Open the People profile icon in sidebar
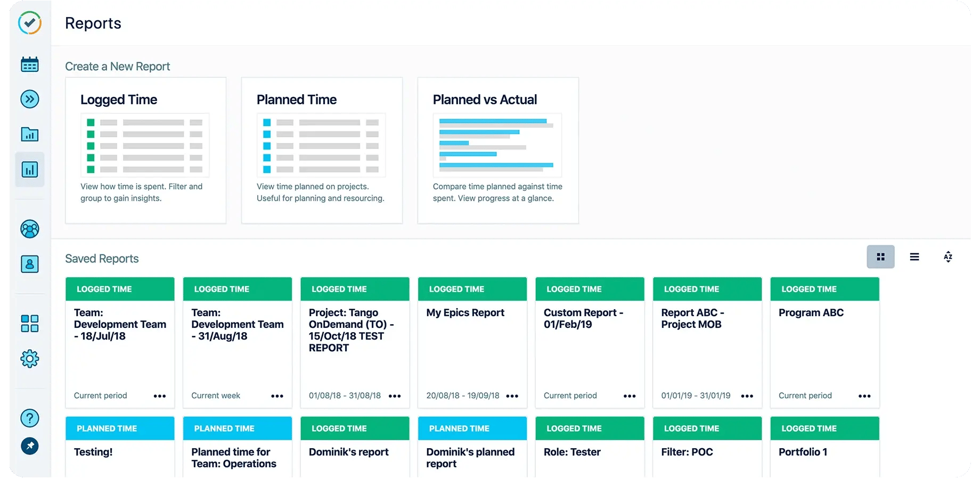 coord(30,264)
